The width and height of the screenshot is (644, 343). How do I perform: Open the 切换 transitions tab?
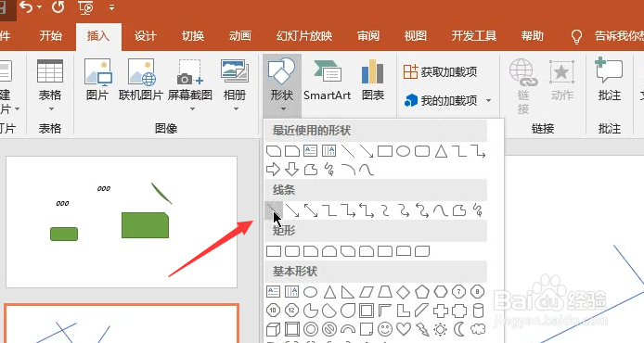click(x=193, y=36)
